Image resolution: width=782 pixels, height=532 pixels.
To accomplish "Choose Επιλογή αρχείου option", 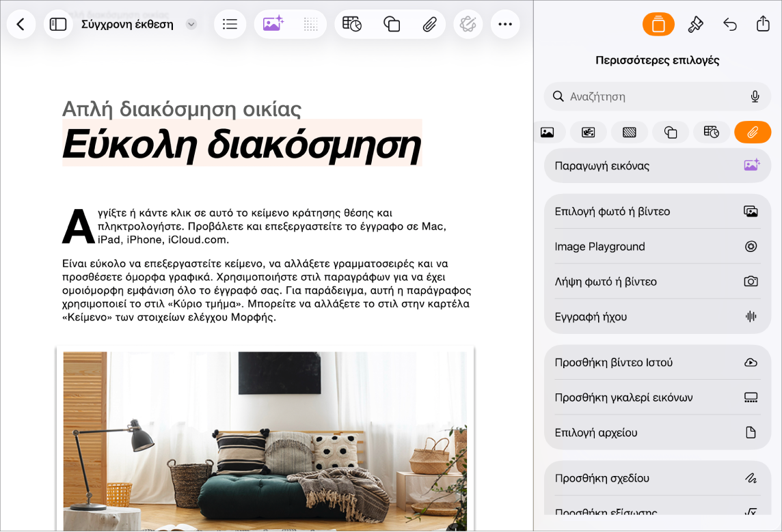I will (x=658, y=432).
